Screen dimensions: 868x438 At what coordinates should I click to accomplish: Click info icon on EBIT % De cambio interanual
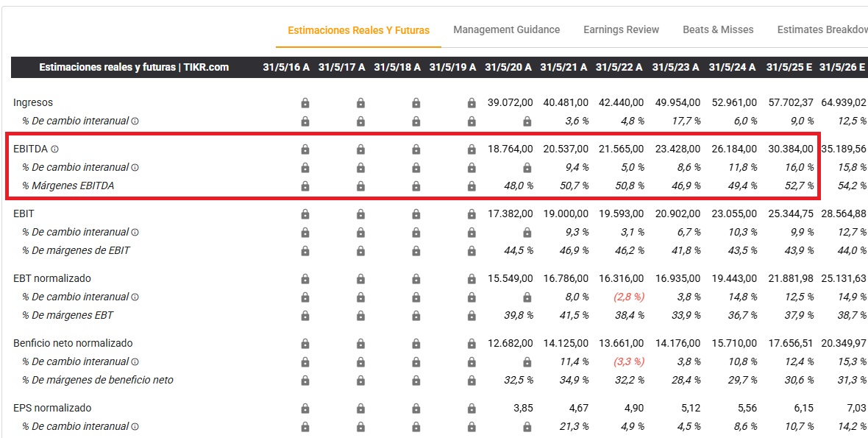coord(135,233)
